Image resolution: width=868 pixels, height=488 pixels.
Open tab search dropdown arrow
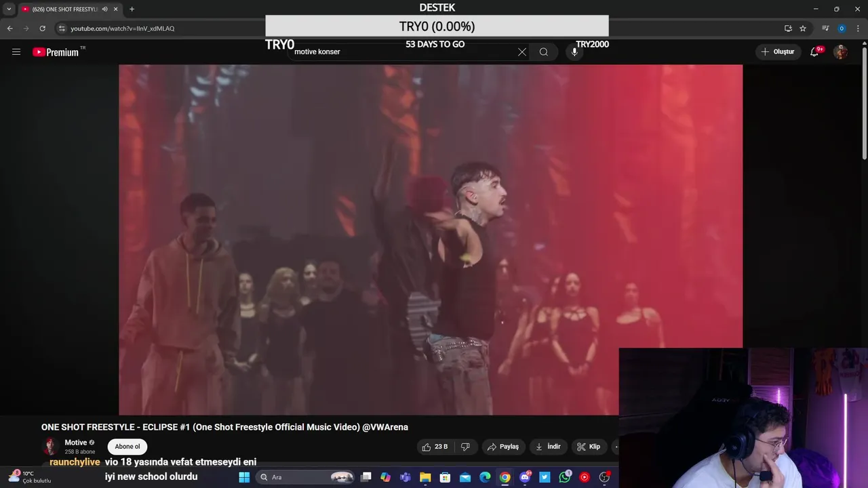[x=9, y=9]
